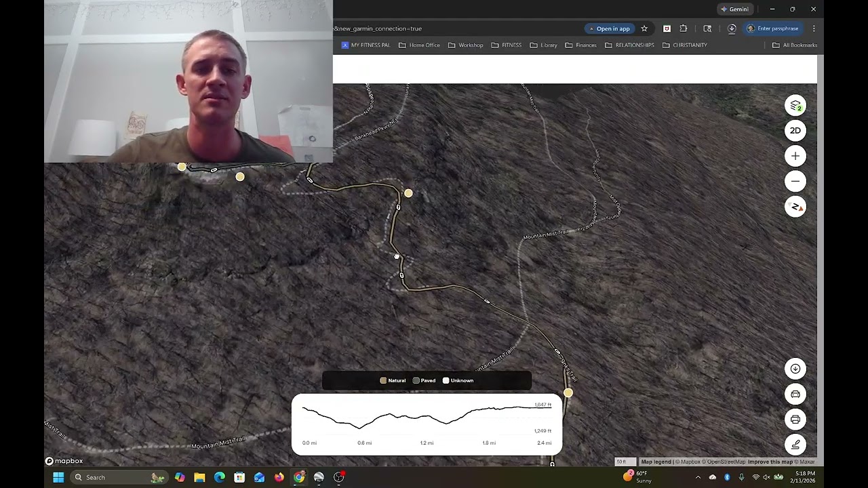Zoom out with the minus button
The width and height of the screenshot is (868, 488).
tap(795, 181)
